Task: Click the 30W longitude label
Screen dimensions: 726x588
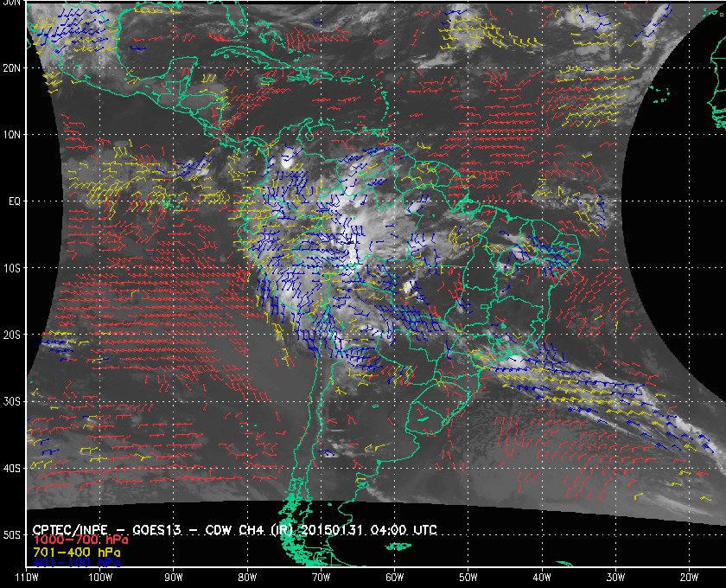Action: (615, 578)
